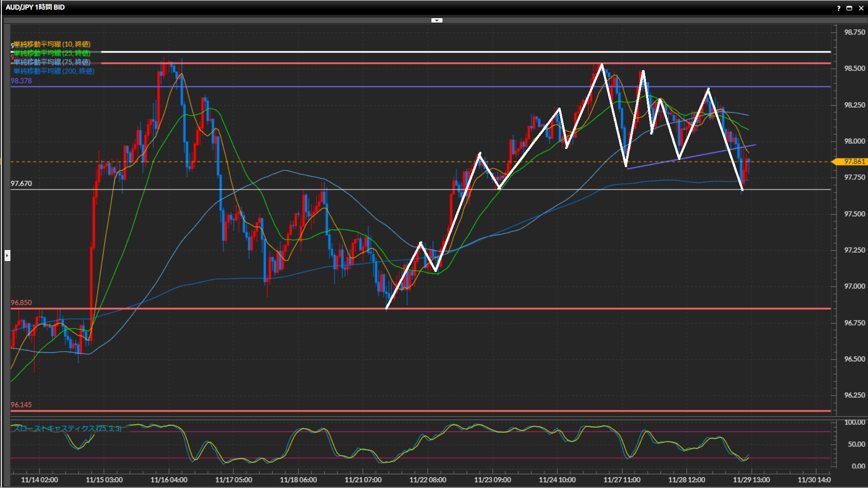Close the AUD/JPY chart window
The image size is (868, 488).
coord(861,8)
